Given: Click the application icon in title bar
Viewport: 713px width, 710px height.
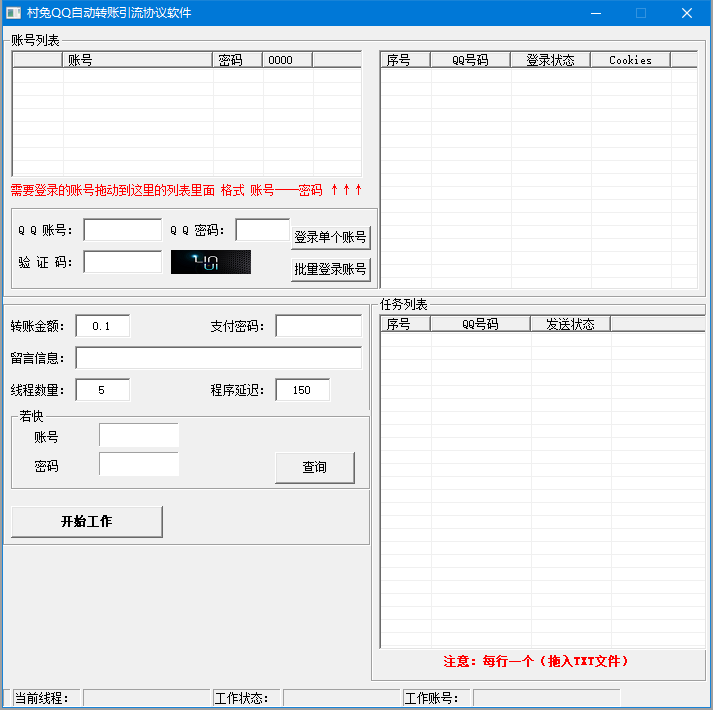Looking at the screenshot, I should 13,13.
